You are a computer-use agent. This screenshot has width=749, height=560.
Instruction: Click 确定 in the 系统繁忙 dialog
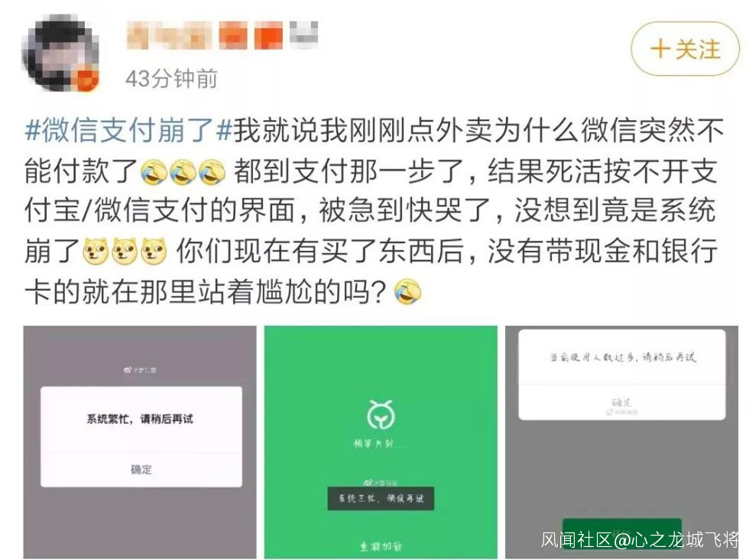(x=141, y=469)
